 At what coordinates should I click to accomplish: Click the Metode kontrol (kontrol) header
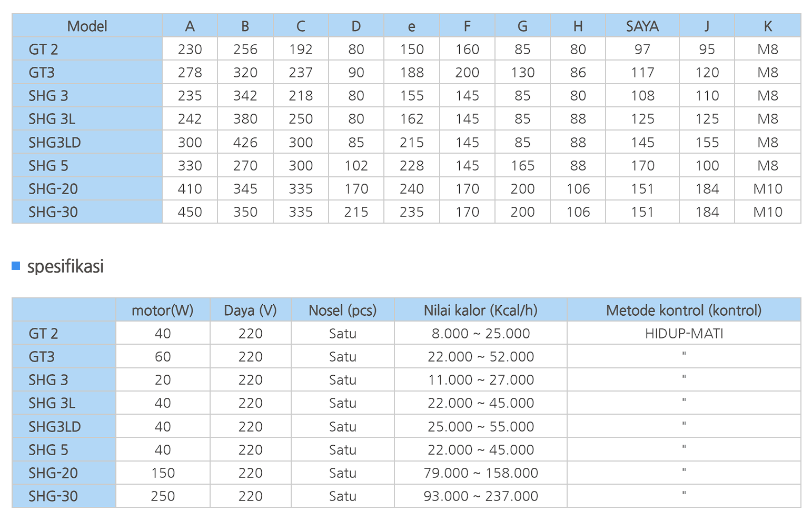pos(684,310)
